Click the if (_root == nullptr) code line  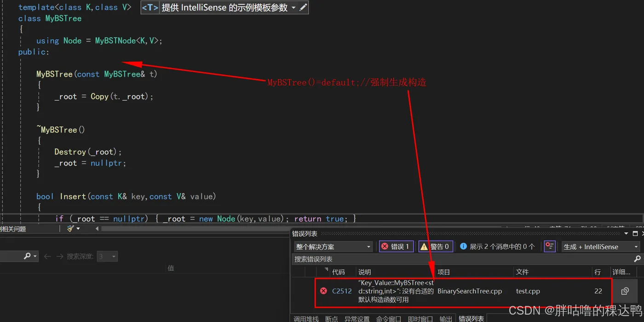206,219
